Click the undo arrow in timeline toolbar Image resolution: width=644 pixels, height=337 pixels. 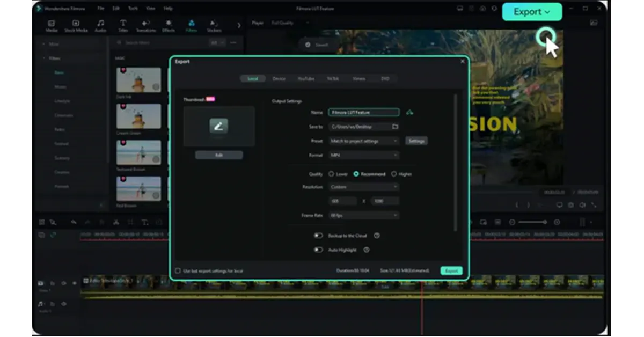(x=74, y=222)
